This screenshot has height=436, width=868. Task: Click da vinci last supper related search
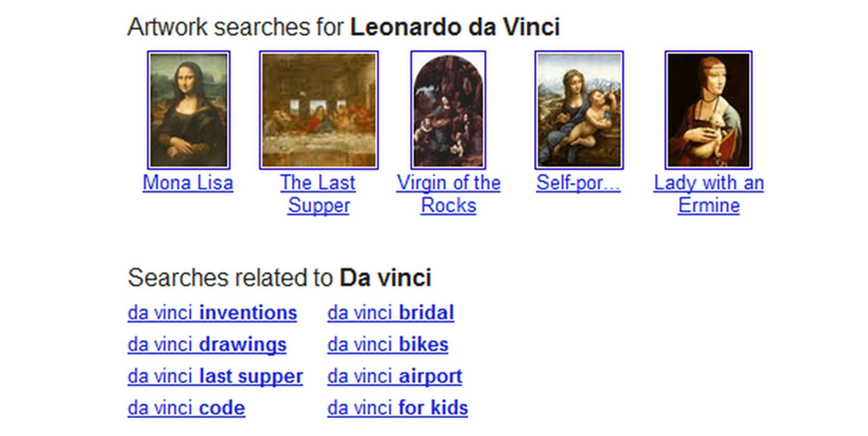(215, 376)
